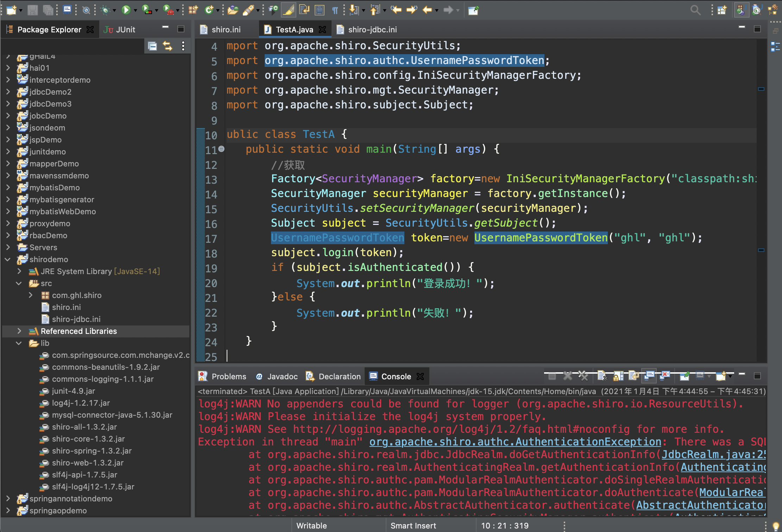Click the light bulb tip icon in status bar
Viewport: 782px width, 532px height.
(x=775, y=526)
